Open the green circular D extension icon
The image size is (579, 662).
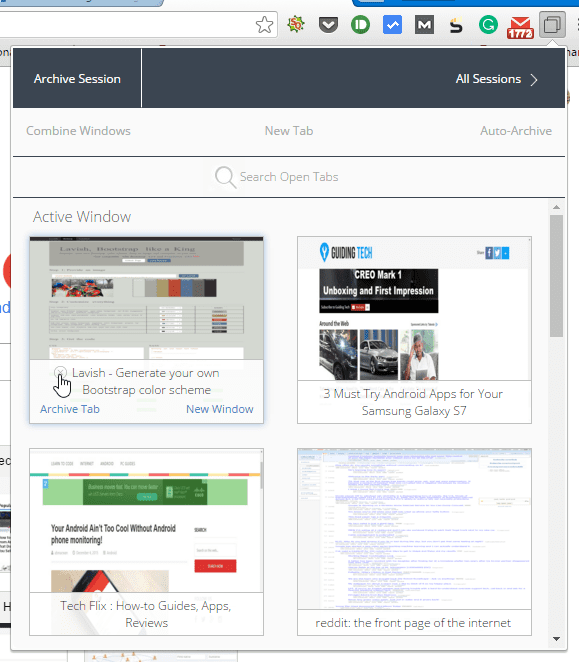[360, 25]
